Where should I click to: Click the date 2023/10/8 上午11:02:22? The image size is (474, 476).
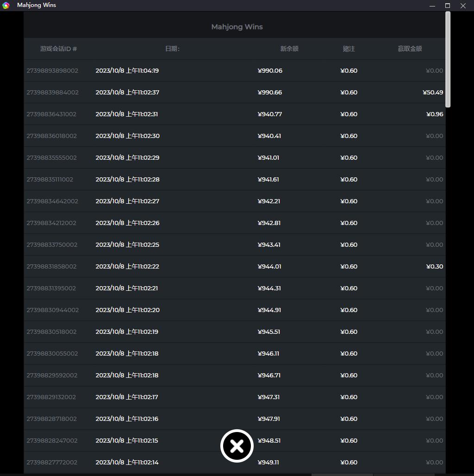(x=127, y=266)
